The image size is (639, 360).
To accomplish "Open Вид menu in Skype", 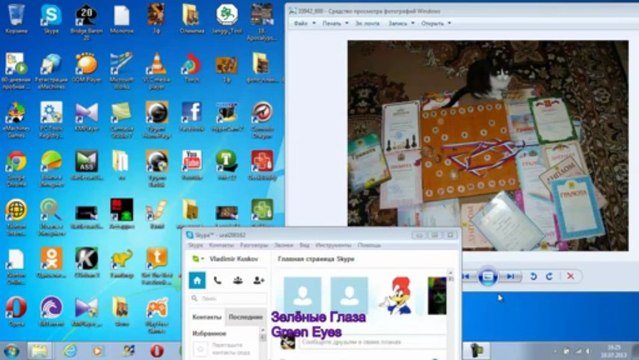I will pos(304,245).
